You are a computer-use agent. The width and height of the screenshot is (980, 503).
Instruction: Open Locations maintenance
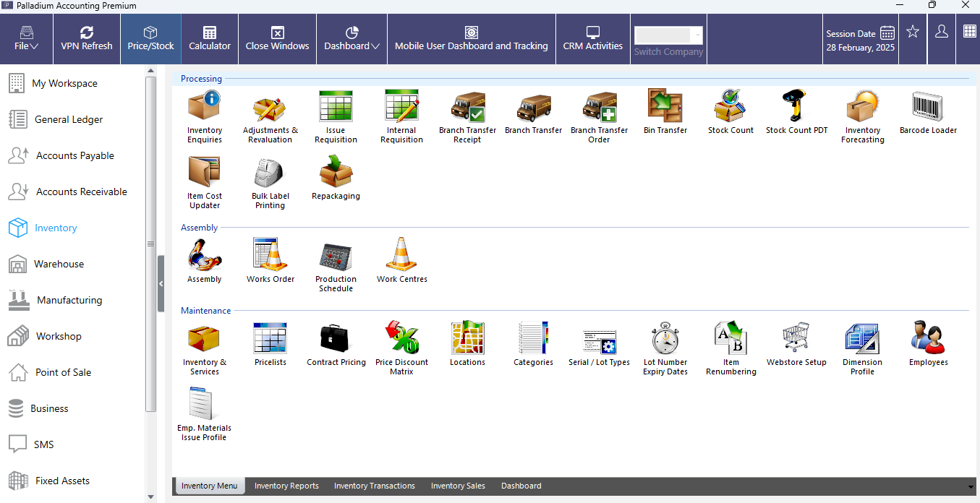click(x=467, y=344)
